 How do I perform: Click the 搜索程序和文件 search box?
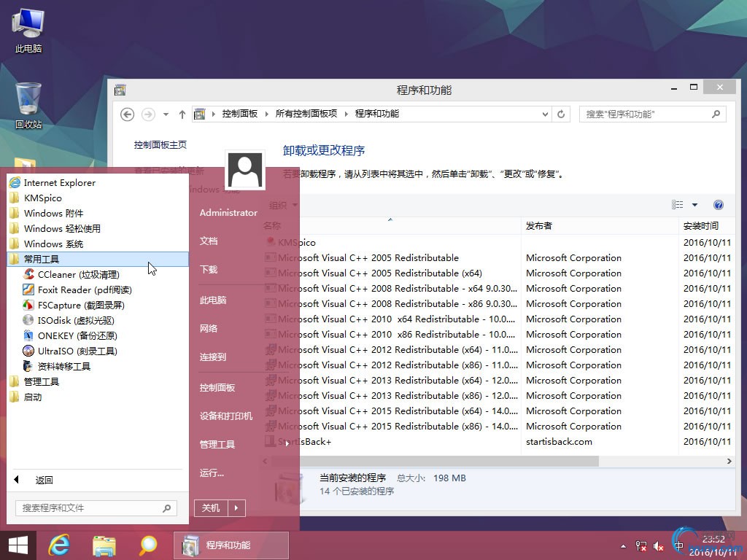pos(96,508)
